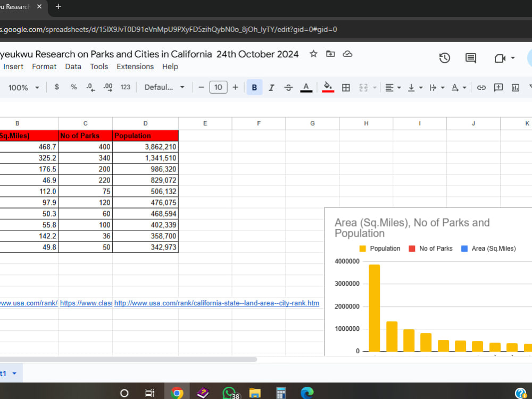Open the Extensions menu
This screenshot has width=532, height=399.
[135, 66]
